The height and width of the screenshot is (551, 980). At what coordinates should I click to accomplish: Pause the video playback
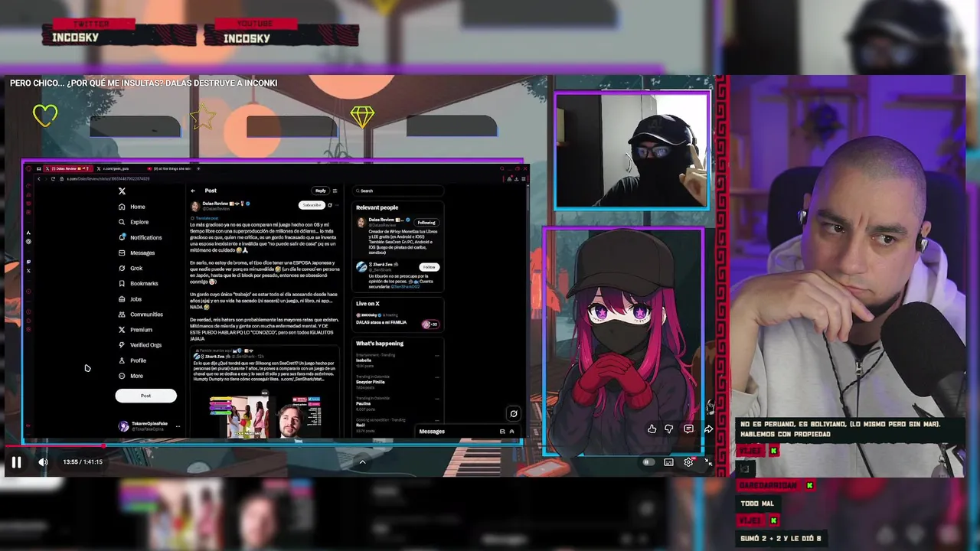coord(16,462)
